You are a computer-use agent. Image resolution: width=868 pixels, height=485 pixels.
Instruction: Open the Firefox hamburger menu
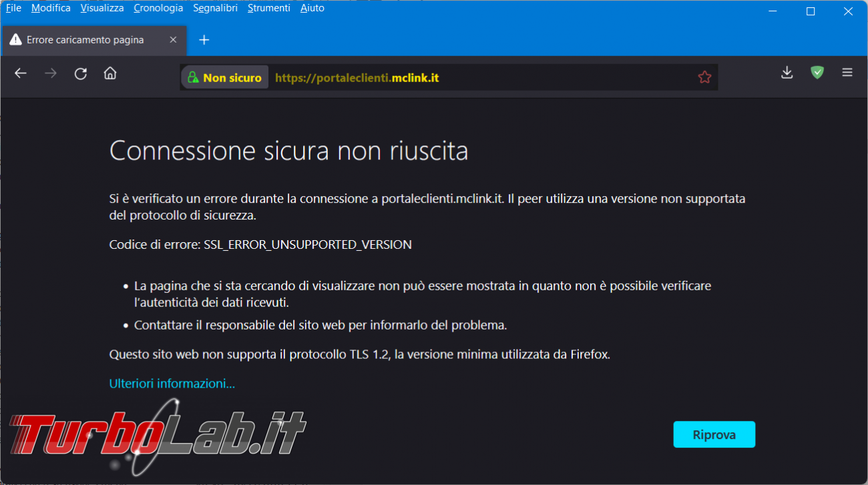coord(847,73)
